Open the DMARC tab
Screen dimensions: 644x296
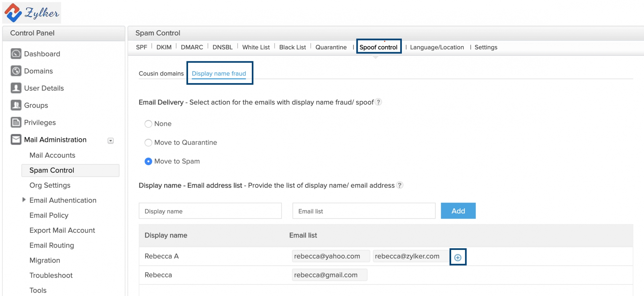[192, 47]
